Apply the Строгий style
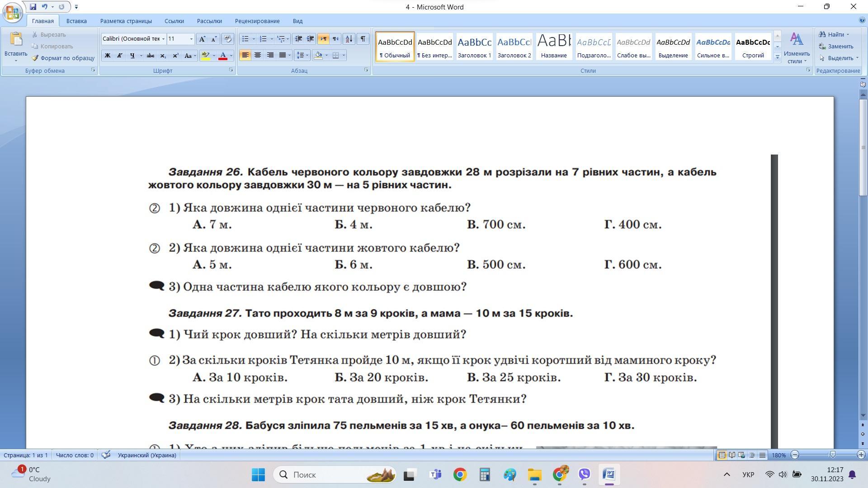The width and height of the screenshot is (868, 488). 753,46
